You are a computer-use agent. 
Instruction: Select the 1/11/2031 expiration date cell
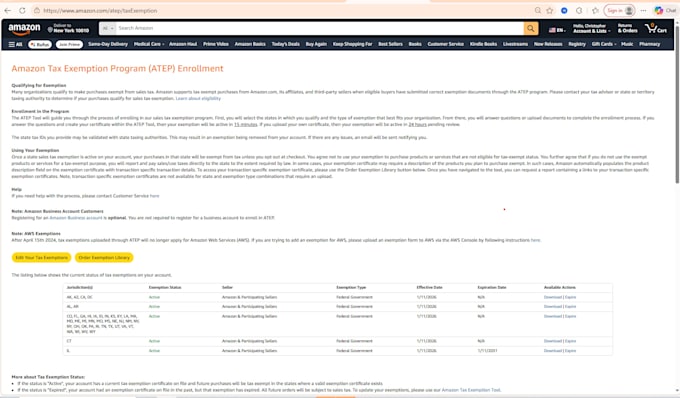[x=487, y=351]
